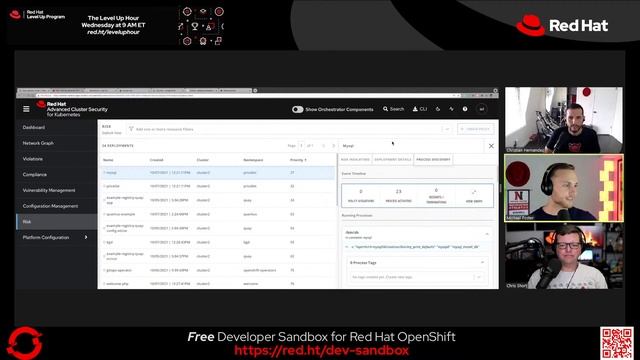
Task: Select the welcome-php deployment row
Action: pos(217,283)
